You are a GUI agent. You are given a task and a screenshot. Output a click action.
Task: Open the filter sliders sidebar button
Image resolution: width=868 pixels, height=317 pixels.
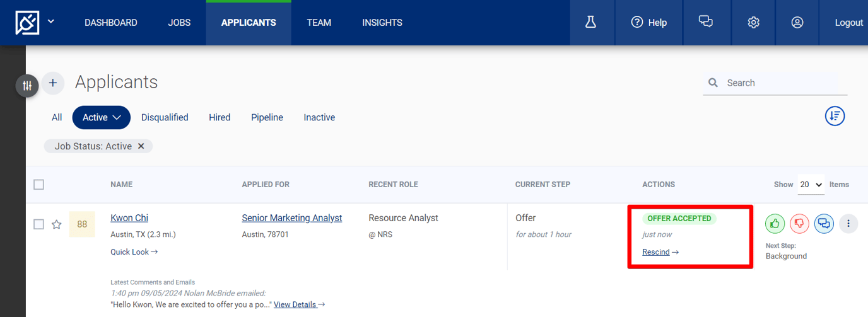pyautogui.click(x=27, y=86)
